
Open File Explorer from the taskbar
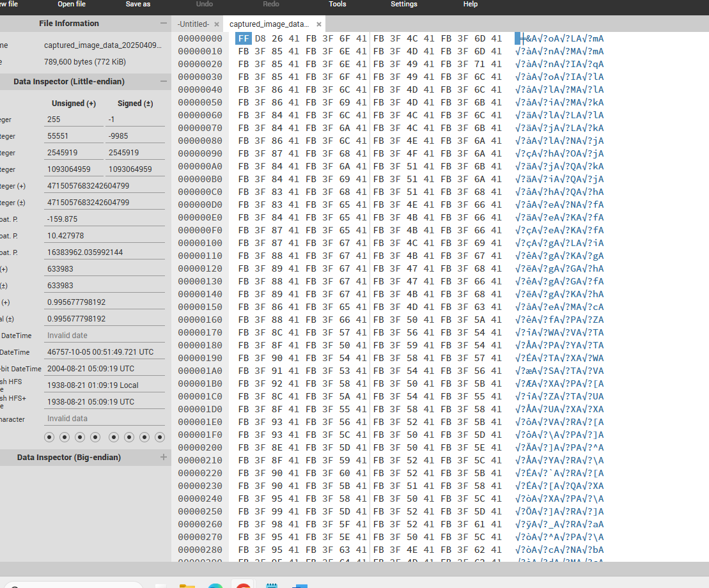pos(187,585)
